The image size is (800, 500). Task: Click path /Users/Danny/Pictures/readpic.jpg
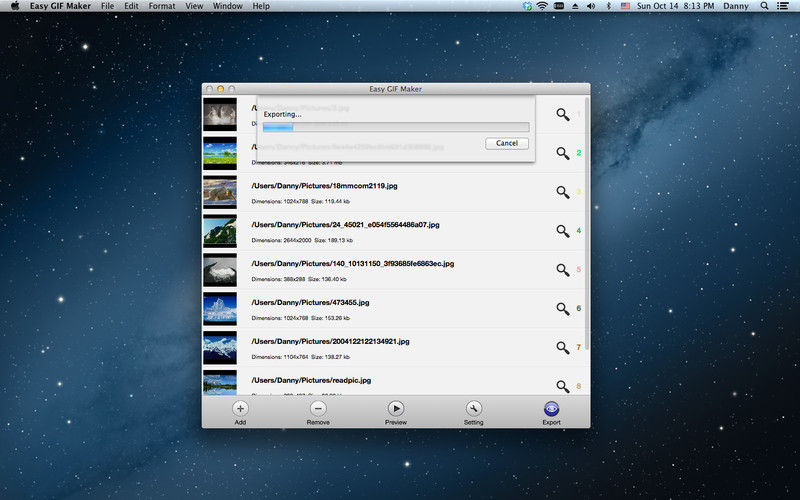(x=311, y=380)
